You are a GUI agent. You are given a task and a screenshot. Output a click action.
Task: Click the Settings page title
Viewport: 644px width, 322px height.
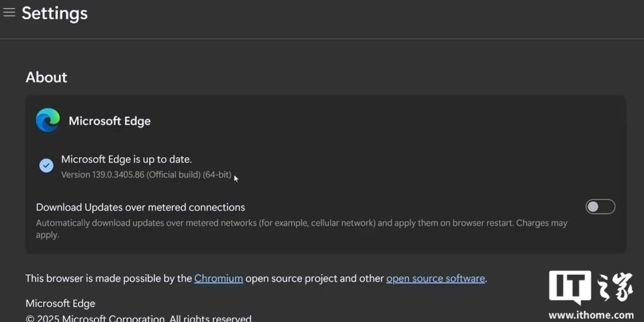click(54, 13)
